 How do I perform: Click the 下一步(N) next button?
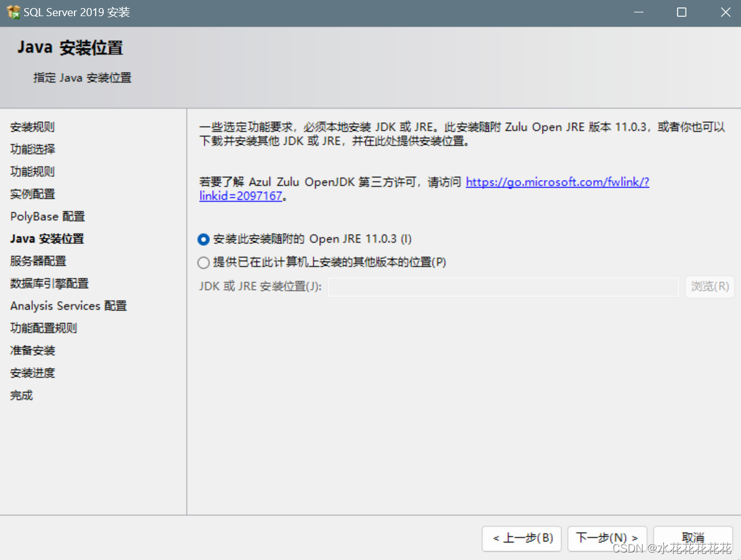point(607,538)
